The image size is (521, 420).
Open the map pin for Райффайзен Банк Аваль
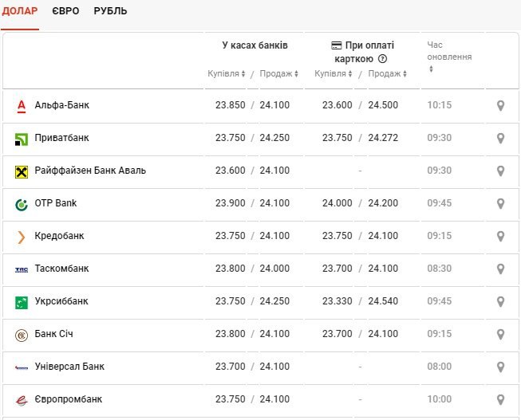coord(500,171)
